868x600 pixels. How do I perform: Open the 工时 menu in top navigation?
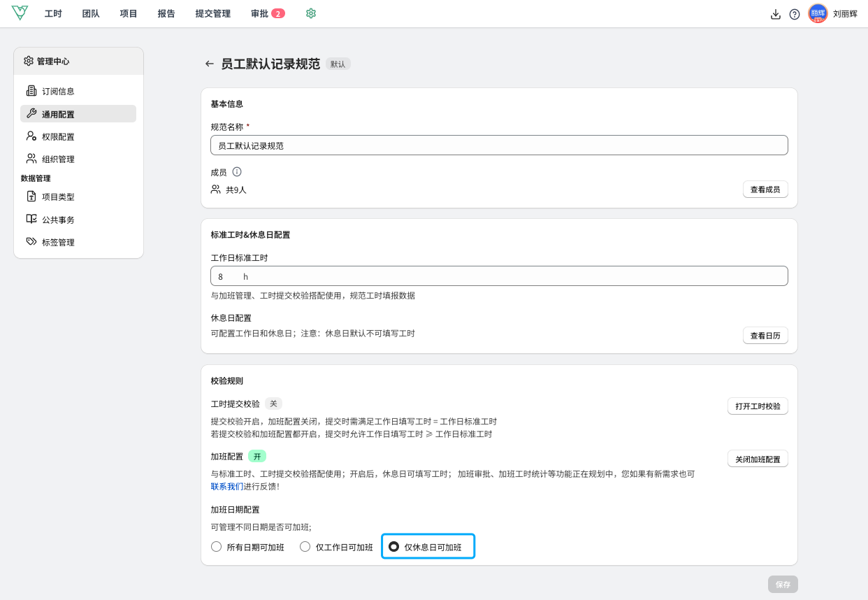(x=53, y=13)
